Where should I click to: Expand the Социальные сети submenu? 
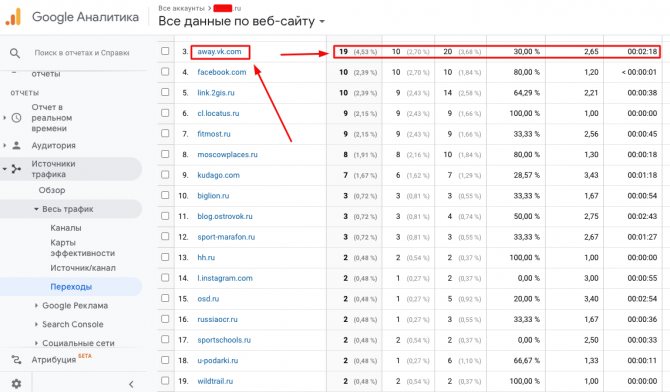[x=36, y=343]
